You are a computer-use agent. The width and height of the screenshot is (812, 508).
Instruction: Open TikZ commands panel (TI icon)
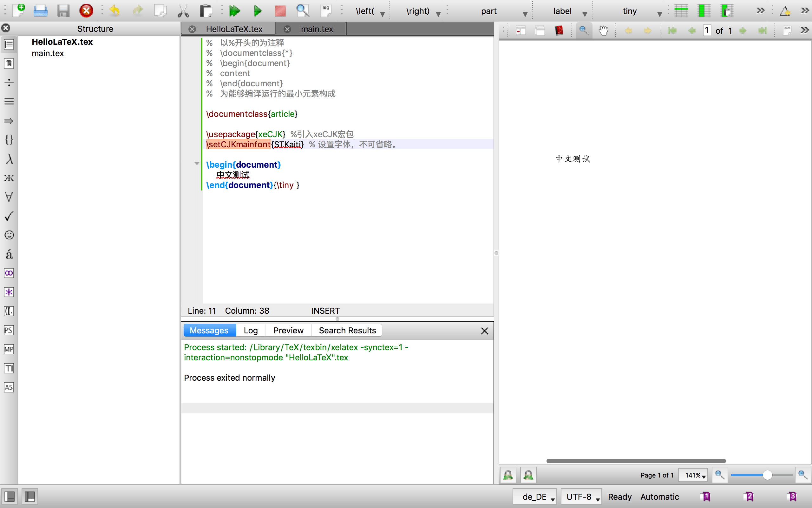(x=9, y=368)
